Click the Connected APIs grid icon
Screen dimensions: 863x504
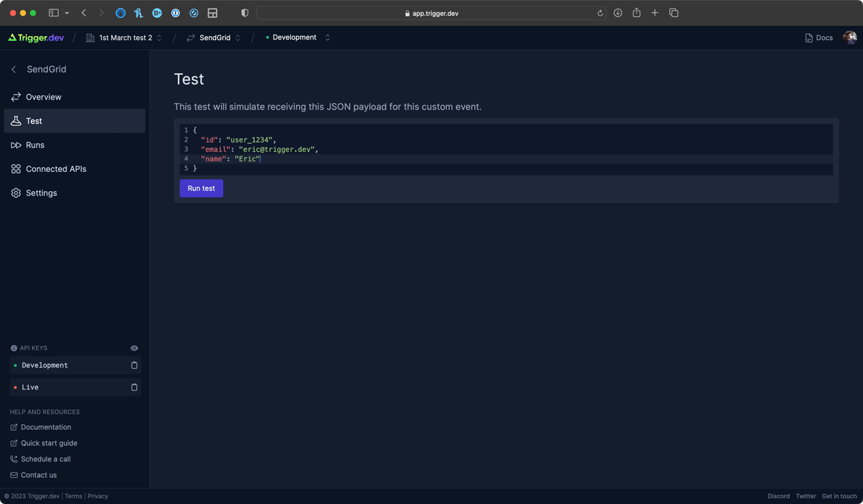16,169
